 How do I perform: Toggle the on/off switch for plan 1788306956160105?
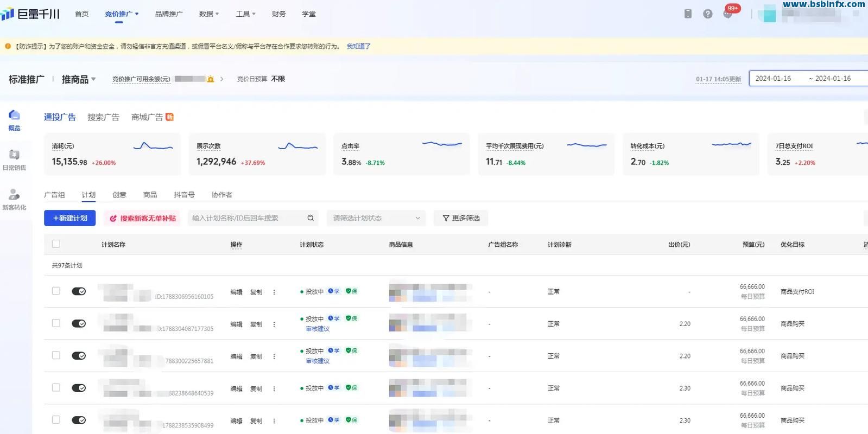[x=79, y=291]
